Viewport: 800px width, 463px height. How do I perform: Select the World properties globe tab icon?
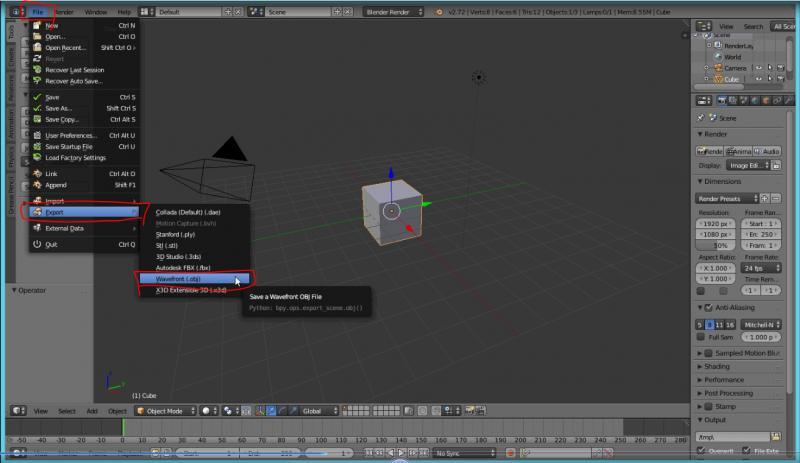point(755,101)
